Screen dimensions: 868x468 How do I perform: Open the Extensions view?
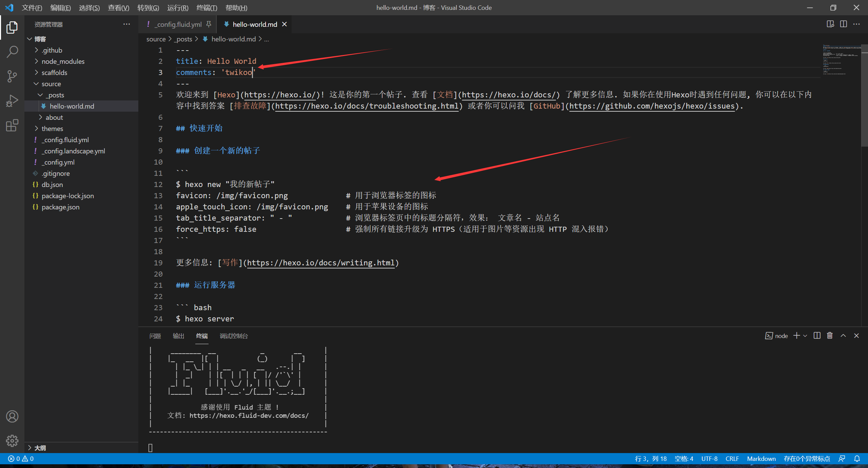12,126
